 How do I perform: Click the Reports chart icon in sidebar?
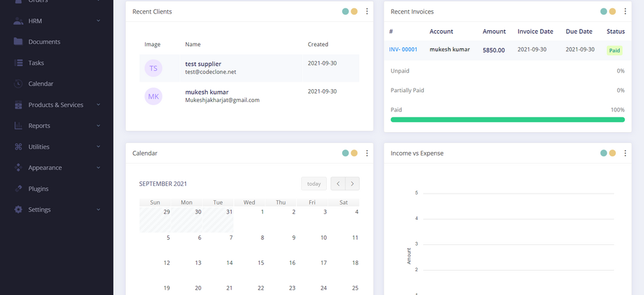click(x=18, y=126)
